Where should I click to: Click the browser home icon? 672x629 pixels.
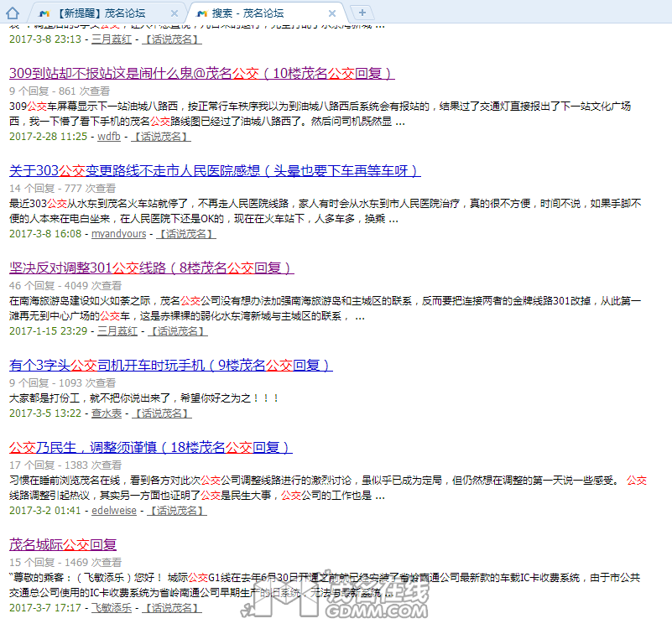pyautogui.click(x=13, y=13)
